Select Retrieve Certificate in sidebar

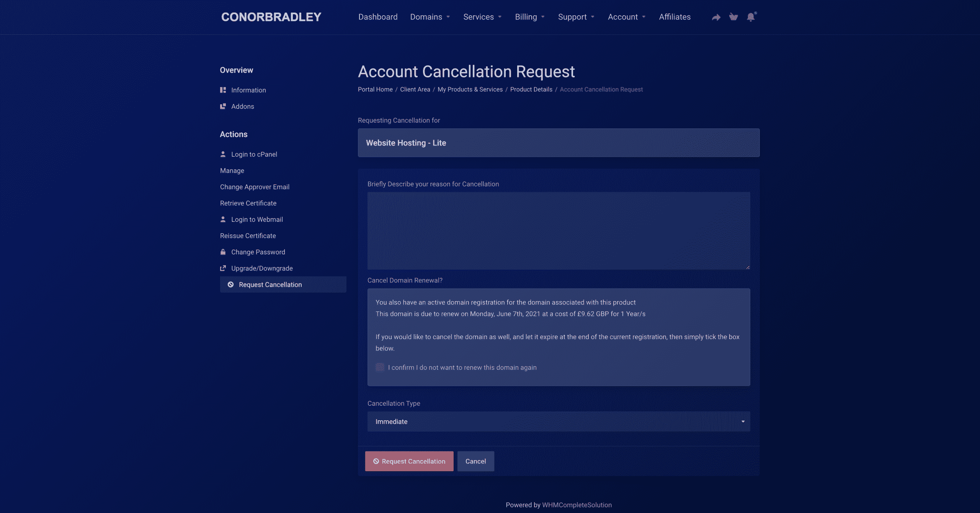pos(248,203)
